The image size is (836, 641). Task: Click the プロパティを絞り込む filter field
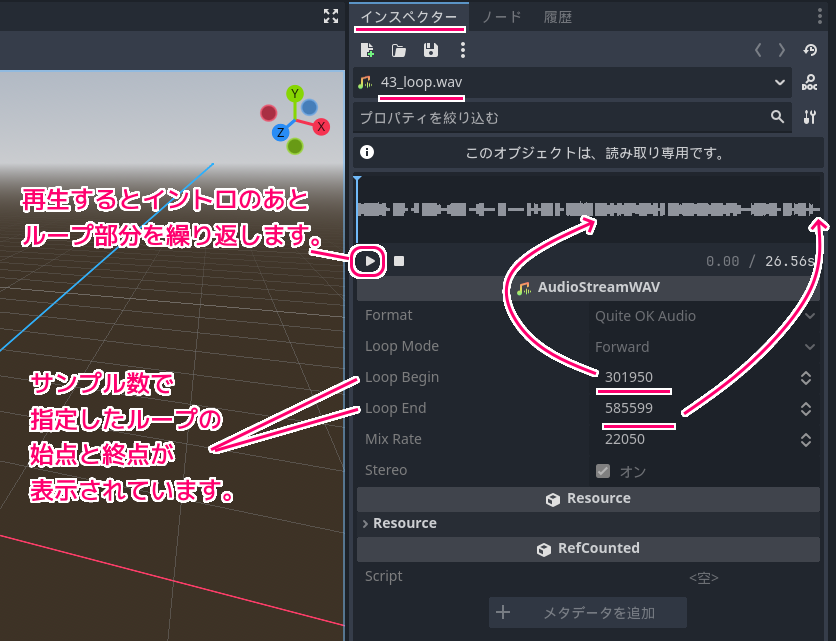pos(560,118)
